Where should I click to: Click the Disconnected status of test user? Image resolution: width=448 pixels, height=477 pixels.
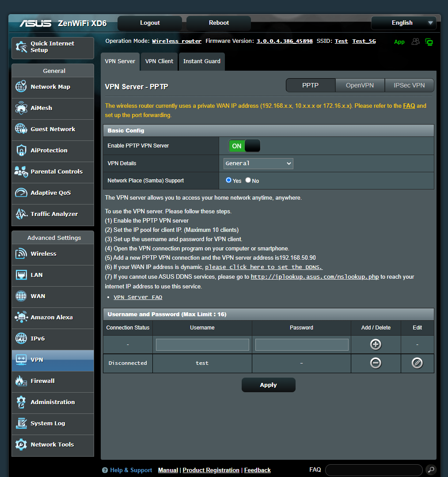tap(128, 363)
